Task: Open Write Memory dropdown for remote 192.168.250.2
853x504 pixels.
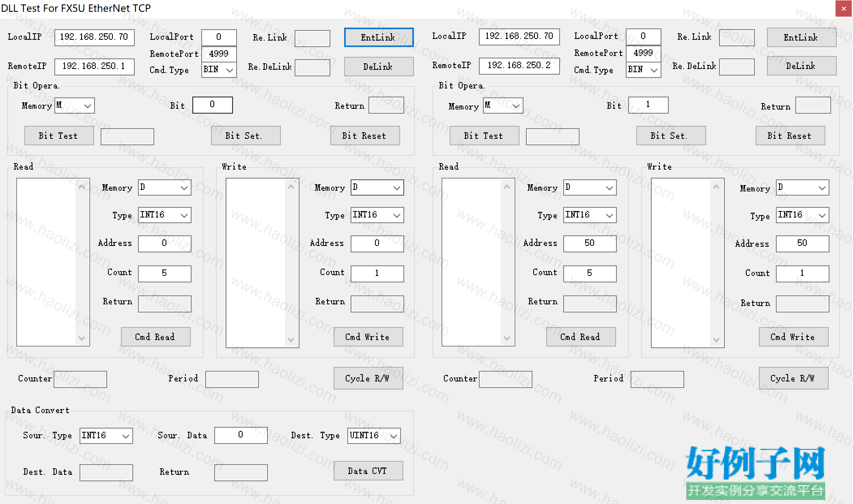Action: [802, 187]
